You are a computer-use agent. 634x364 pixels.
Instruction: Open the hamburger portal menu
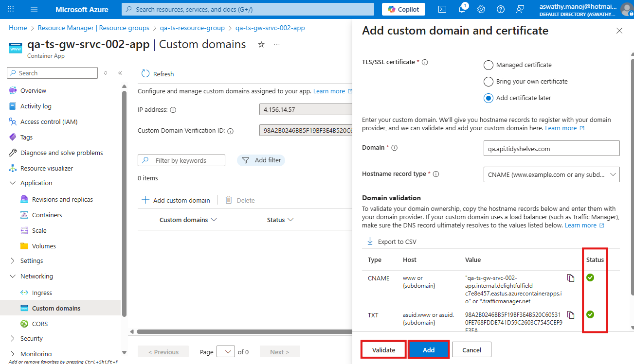tap(34, 9)
